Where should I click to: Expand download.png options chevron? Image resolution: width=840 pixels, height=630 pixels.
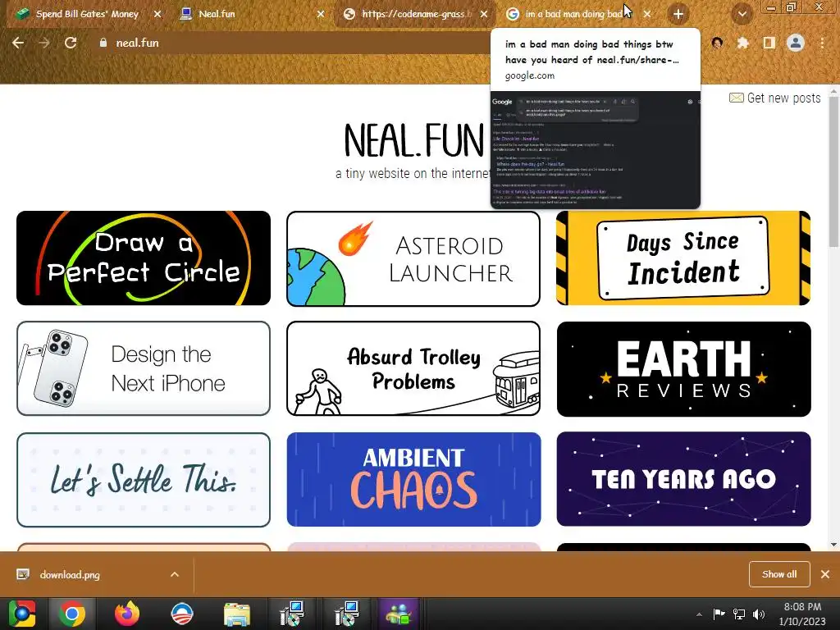(175, 574)
